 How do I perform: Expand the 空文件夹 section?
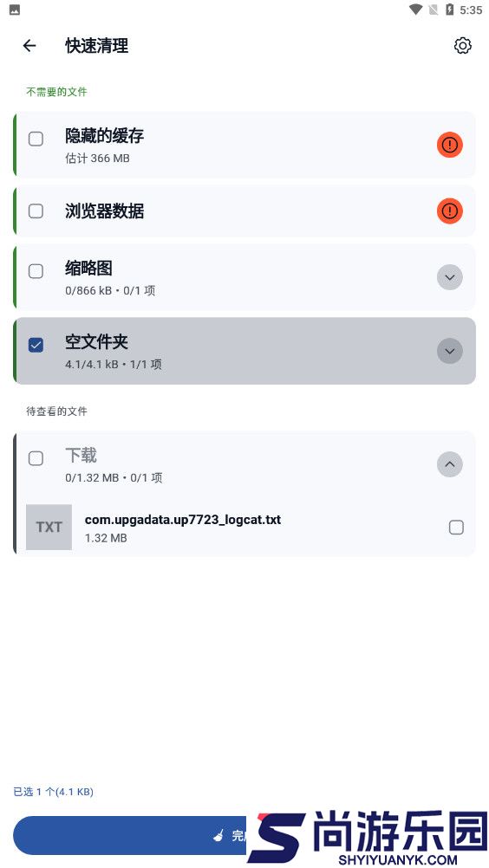coord(450,351)
